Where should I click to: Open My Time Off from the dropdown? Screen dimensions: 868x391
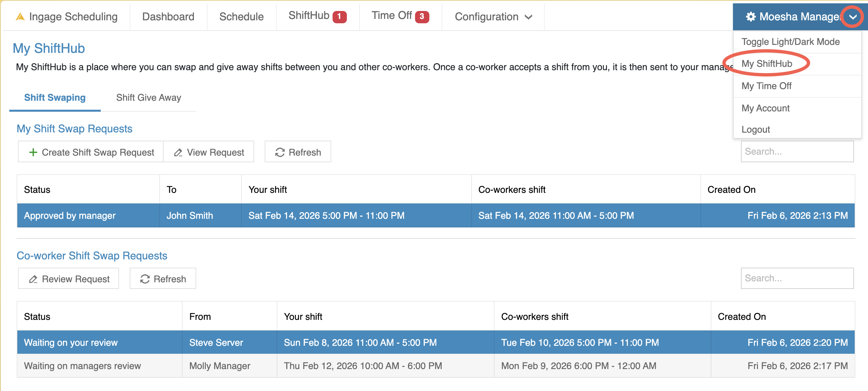pos(766,86)
